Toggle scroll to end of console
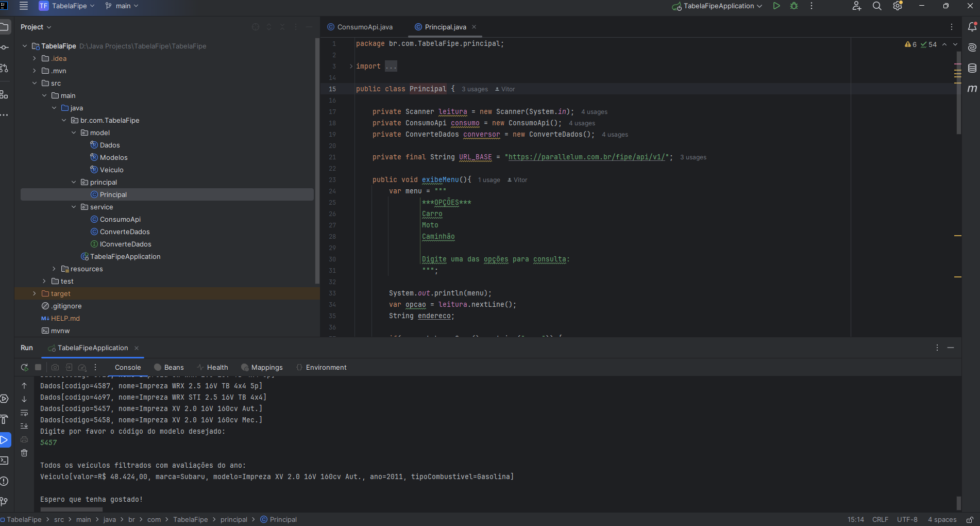The width and height of the screenshot is (980, 526). point(24,426)
